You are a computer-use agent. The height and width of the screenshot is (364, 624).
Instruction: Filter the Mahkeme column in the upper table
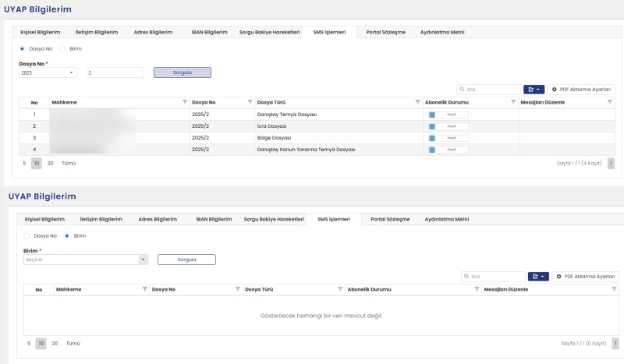185,102
